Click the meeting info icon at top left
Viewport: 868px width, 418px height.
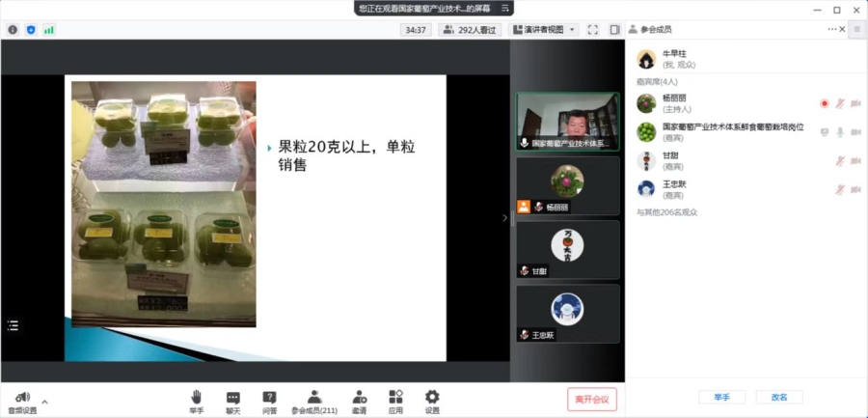point(13,30)
